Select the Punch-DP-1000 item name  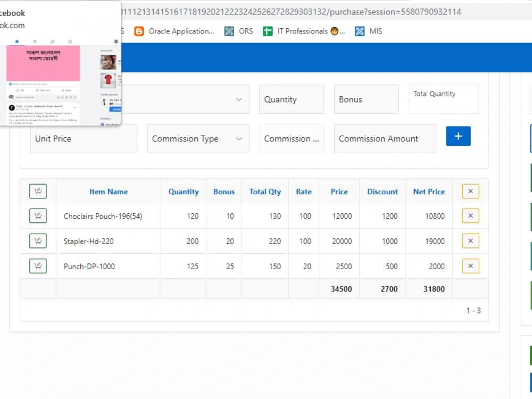coord(89,267)
